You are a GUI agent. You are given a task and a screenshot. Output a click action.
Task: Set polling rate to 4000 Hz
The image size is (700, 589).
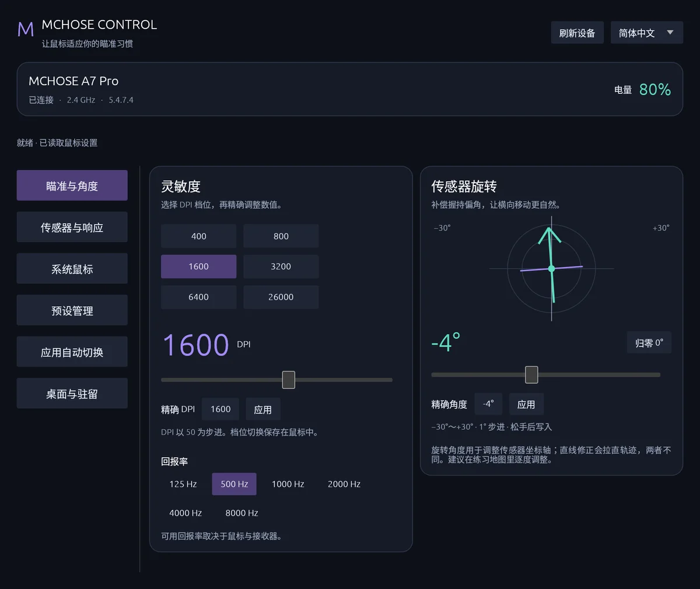(x=185, y=513)
